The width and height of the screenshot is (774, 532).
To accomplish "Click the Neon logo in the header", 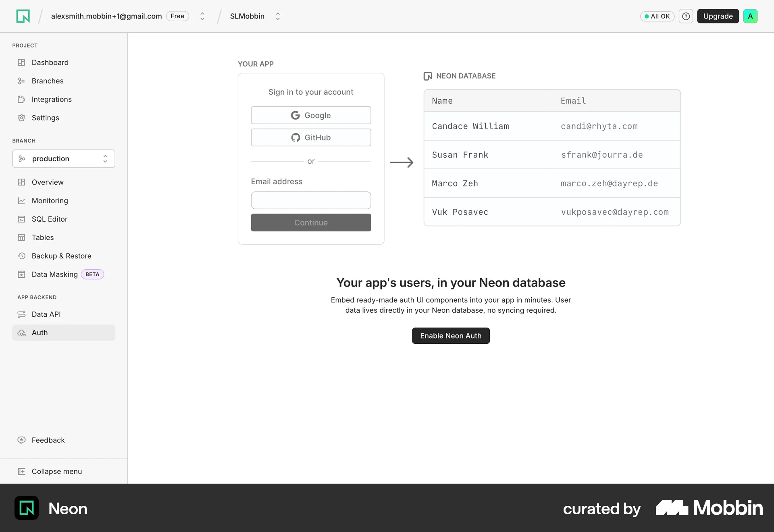I will pos(23,16).
